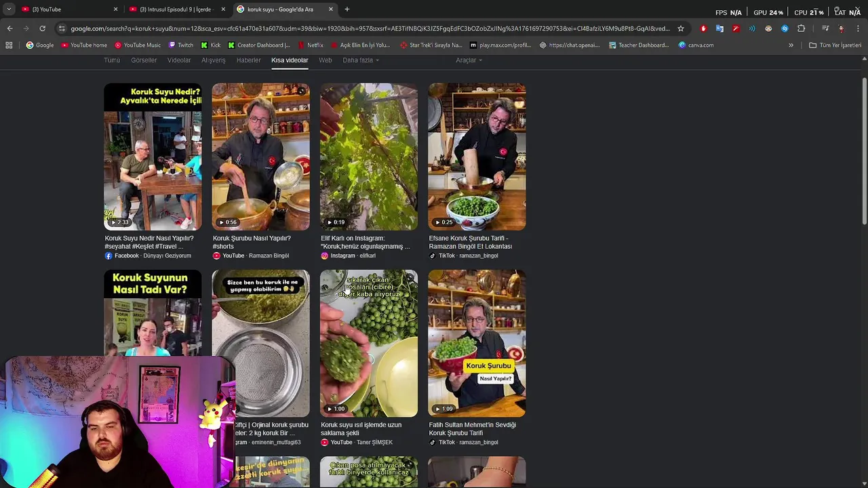Reload the page with the refresh icon
The width and height of the screenshot is (868, 488).
42,28
